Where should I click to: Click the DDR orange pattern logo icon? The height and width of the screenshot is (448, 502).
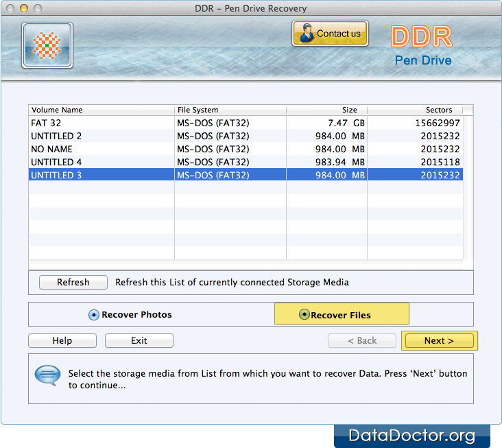click(47, 45)
